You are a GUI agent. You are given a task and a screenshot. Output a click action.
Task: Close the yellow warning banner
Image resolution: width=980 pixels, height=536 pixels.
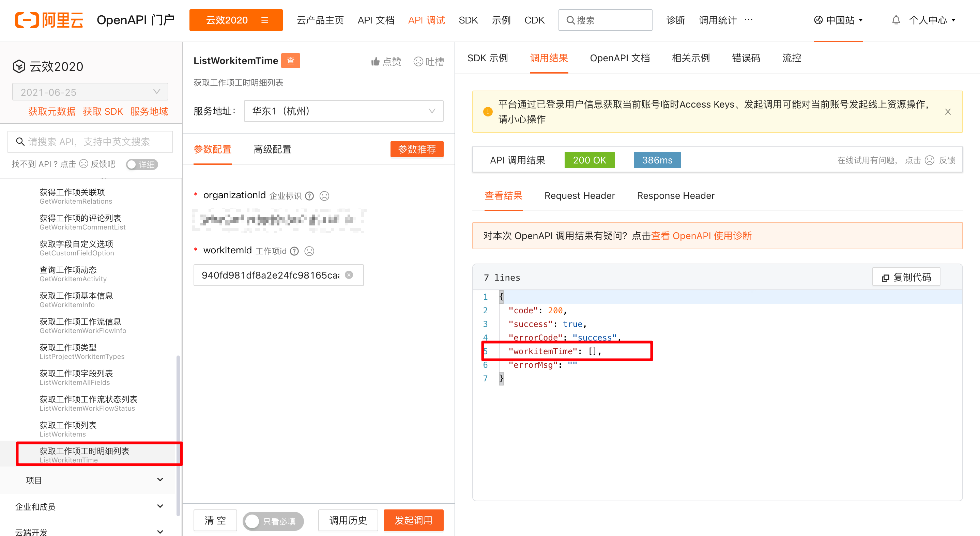click(948, 112)
